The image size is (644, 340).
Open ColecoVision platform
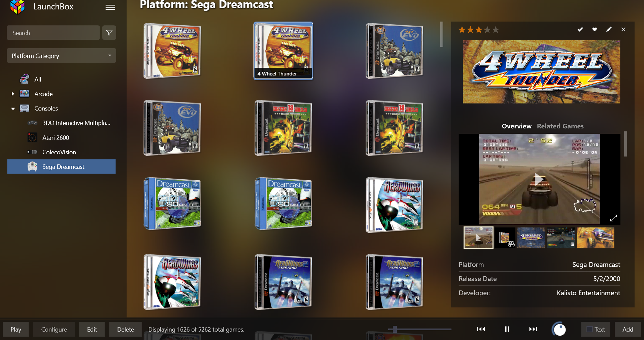59,152
